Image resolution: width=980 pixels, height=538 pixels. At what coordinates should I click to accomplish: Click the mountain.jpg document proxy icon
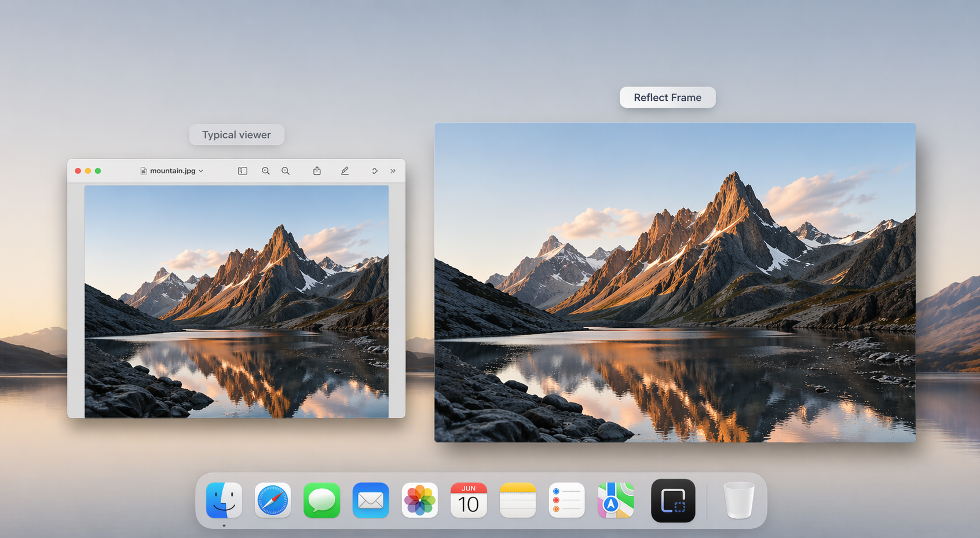(x=144, y=171)
